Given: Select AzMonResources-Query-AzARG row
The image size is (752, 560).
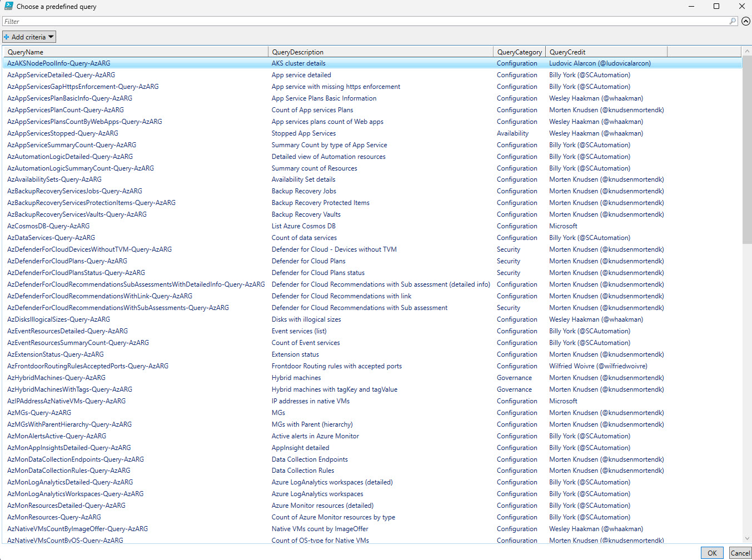Looking at the screenshot, I should [372, 517].
